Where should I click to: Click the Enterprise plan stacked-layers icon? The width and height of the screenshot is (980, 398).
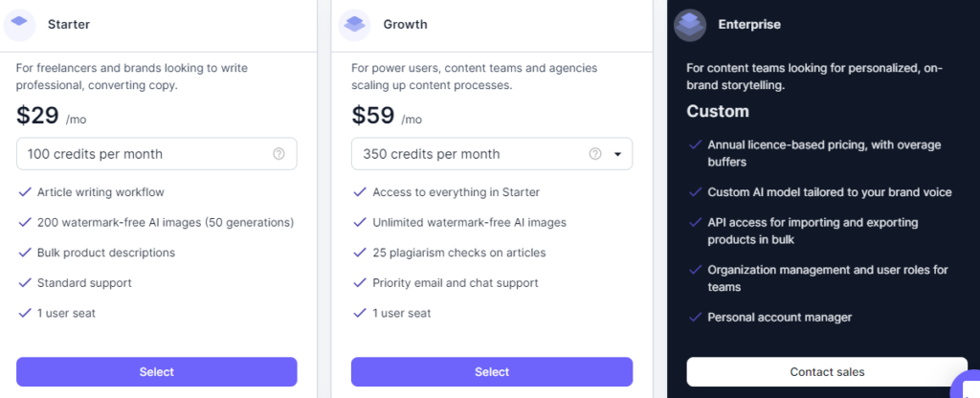690,24
